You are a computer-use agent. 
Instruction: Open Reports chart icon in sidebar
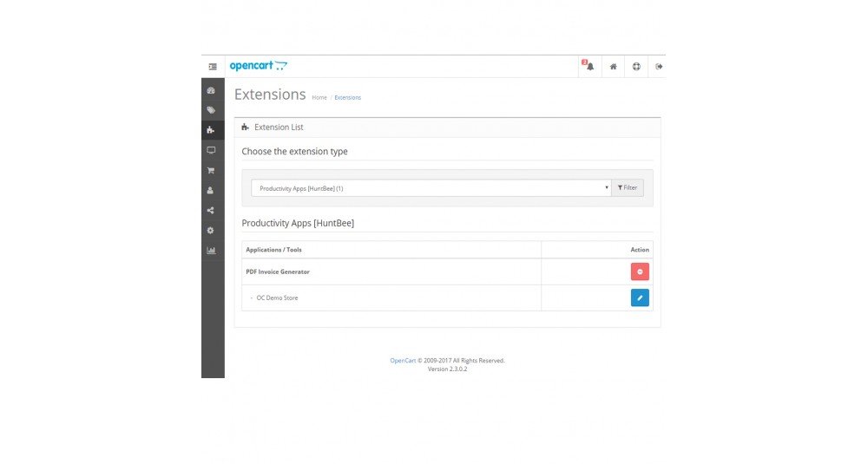click(211, 251)
